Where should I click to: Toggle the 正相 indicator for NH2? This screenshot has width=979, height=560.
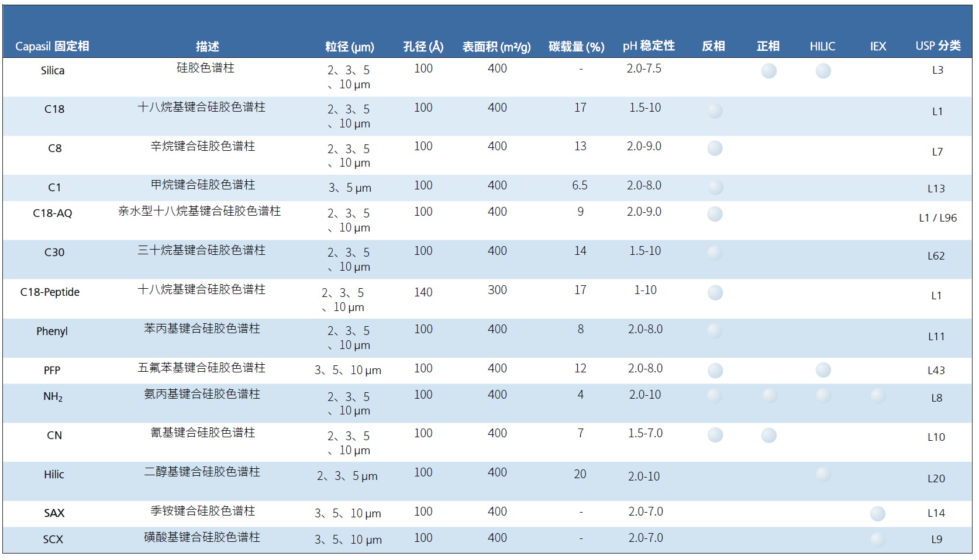click(768, 396)
